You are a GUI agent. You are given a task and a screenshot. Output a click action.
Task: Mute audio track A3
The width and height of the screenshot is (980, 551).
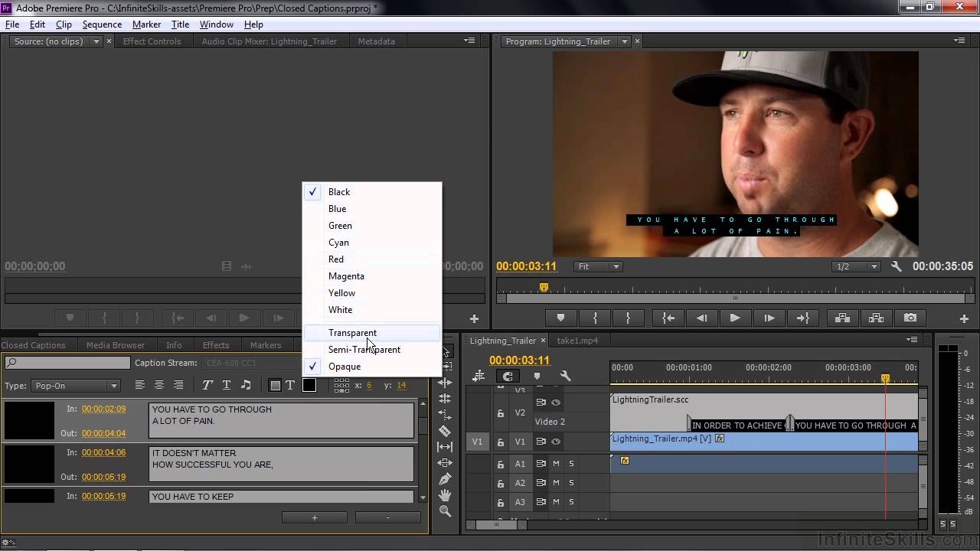556,502
